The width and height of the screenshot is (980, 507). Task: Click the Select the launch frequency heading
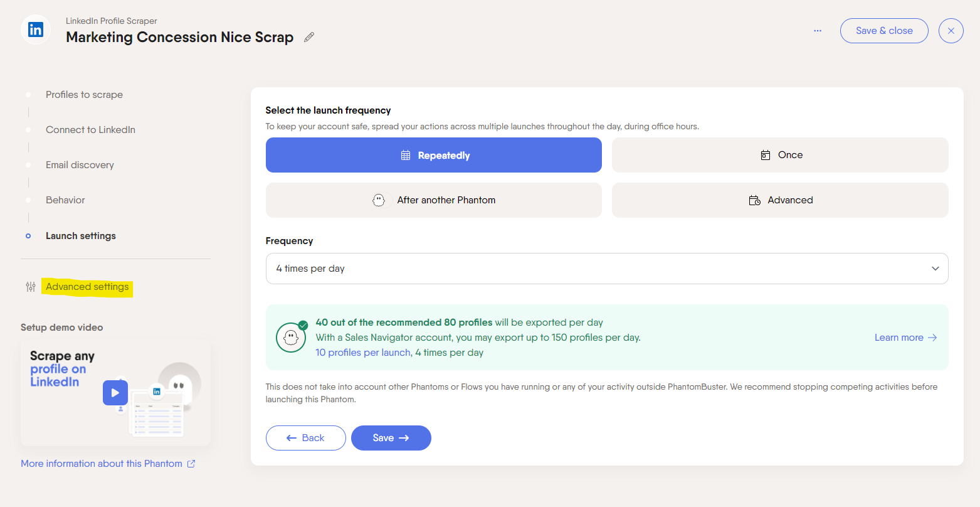328,110
